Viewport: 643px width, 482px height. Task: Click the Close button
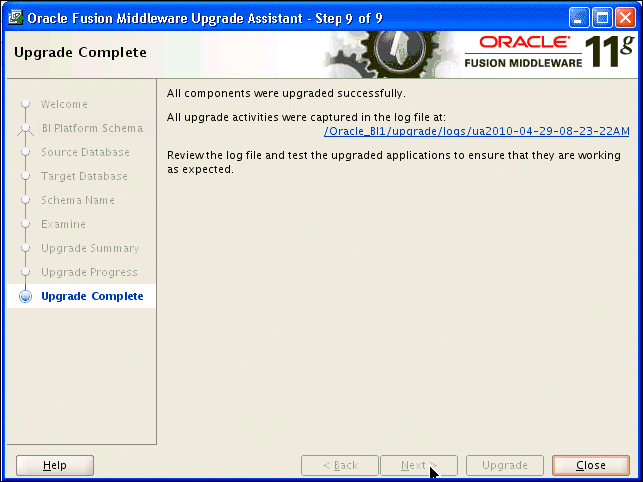[591, 465]
